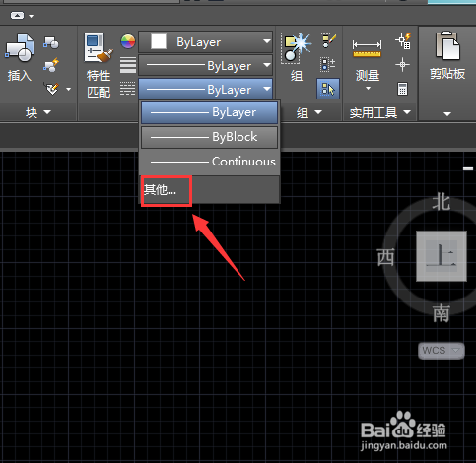Click the Edit Attributes icon with checkmark
This screenshot has width=476, height=463.
[x=52, y=89]
